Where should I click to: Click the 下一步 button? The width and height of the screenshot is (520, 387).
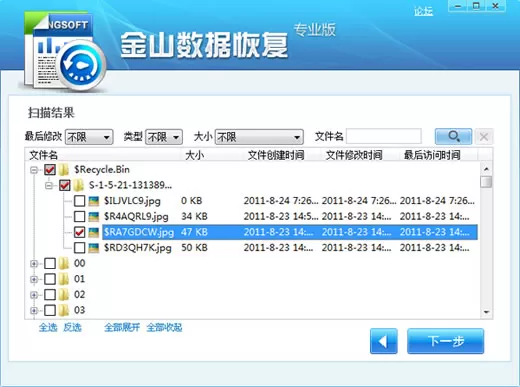[445, 341]
